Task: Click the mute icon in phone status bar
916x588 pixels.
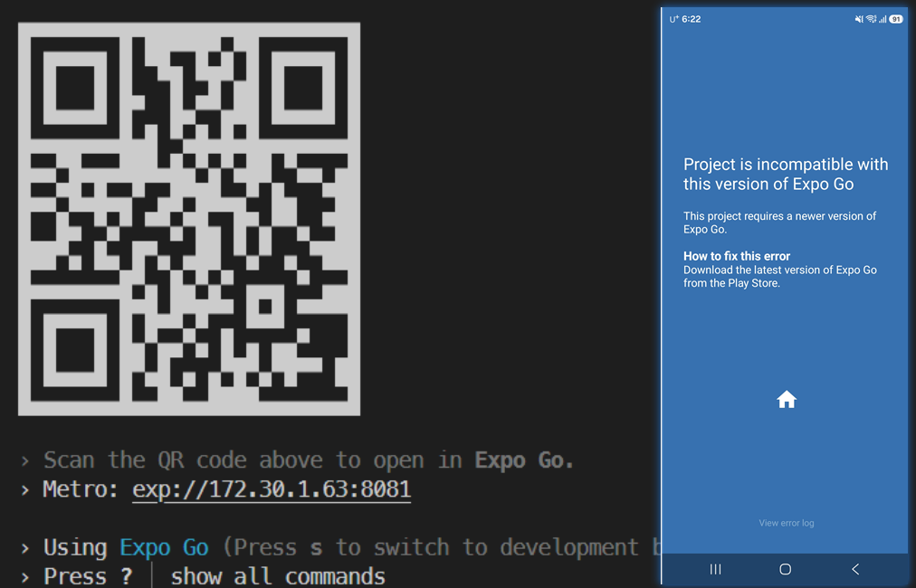Action: pyautogui.click(x=859, y=19)
